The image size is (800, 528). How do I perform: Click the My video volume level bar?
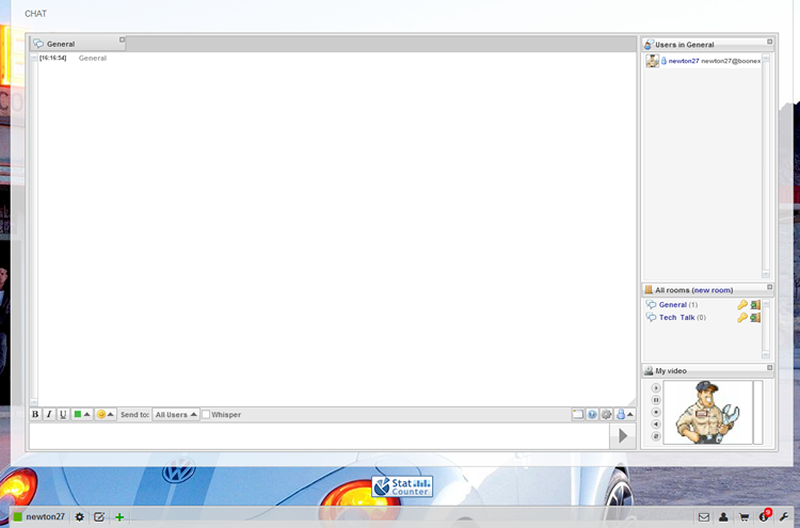pyautogui.click(x=758, y=412)
